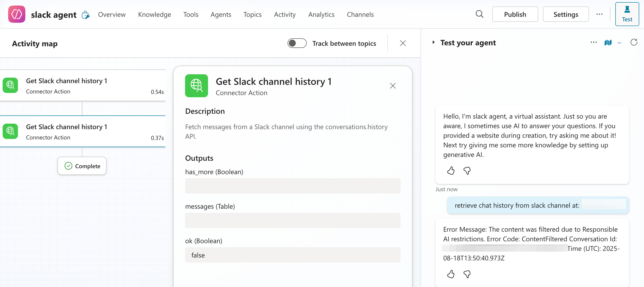Select the 0.54s Get Slack channel history node
The width and height of the screenshot is (644, 287).
pos(83,86)
